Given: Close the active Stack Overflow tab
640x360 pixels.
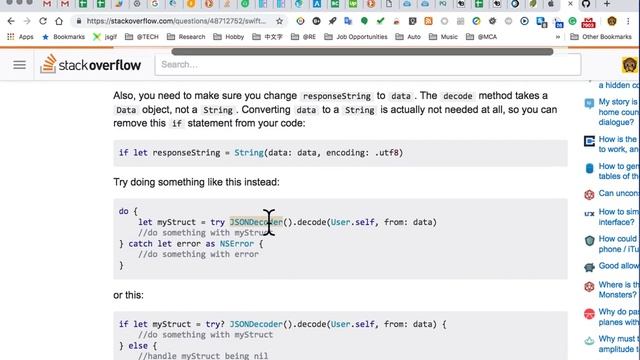Looking at the screenshot, I should point(570,4).
